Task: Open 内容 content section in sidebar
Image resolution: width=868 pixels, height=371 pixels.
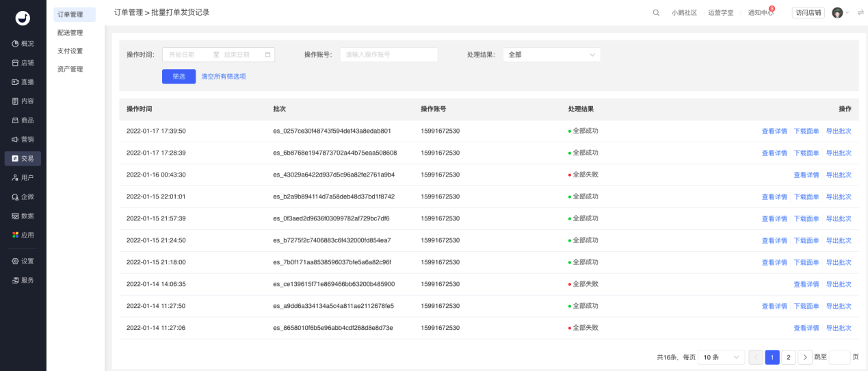Action: [x=23, y=101]
